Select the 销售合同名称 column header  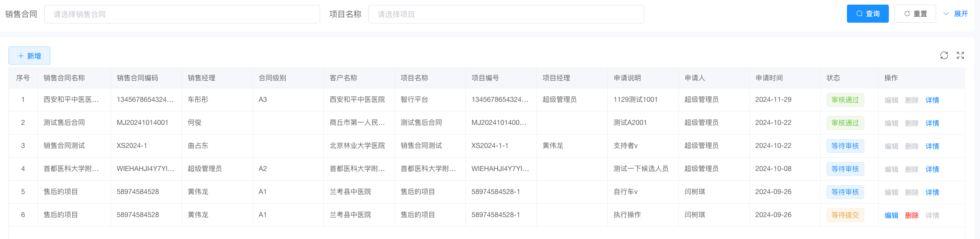coord(64,78)
